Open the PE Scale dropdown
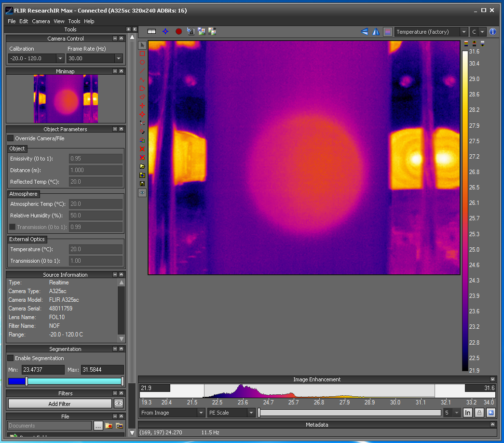This screenshot has width=504, height=443. (251, 413)
